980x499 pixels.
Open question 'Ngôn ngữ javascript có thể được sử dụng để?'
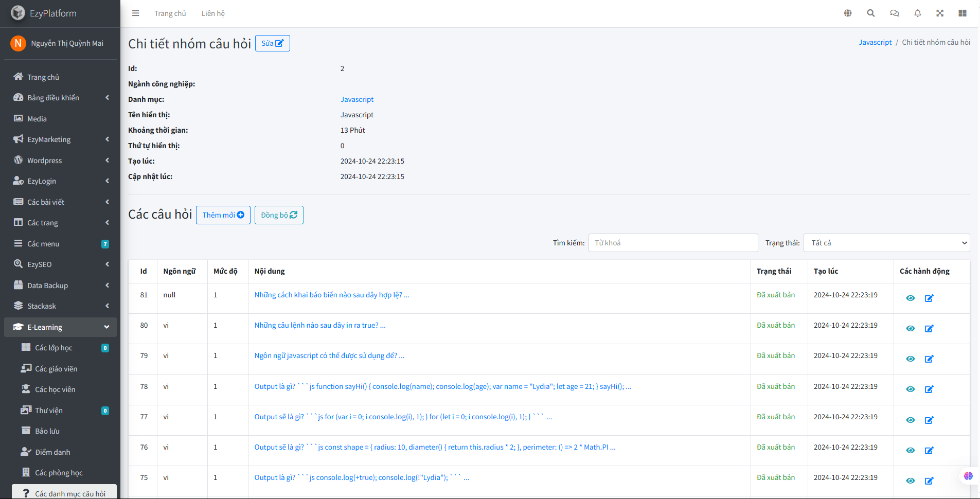pos(329,355)
